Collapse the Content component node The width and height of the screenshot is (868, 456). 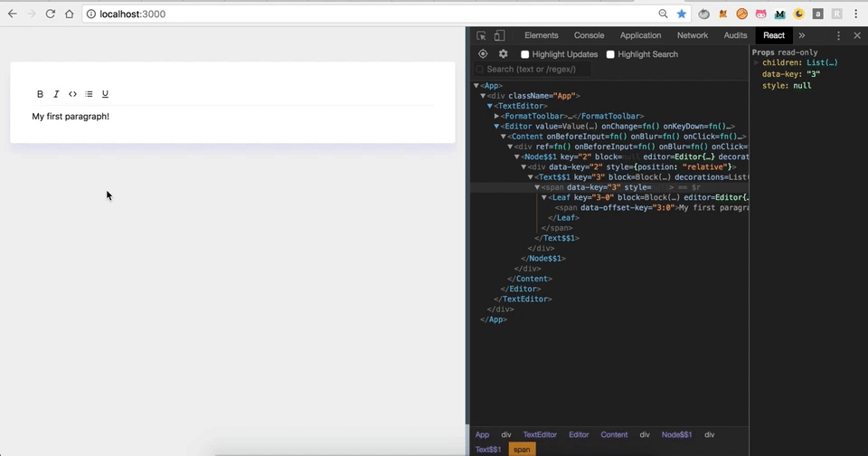point(504,137)
